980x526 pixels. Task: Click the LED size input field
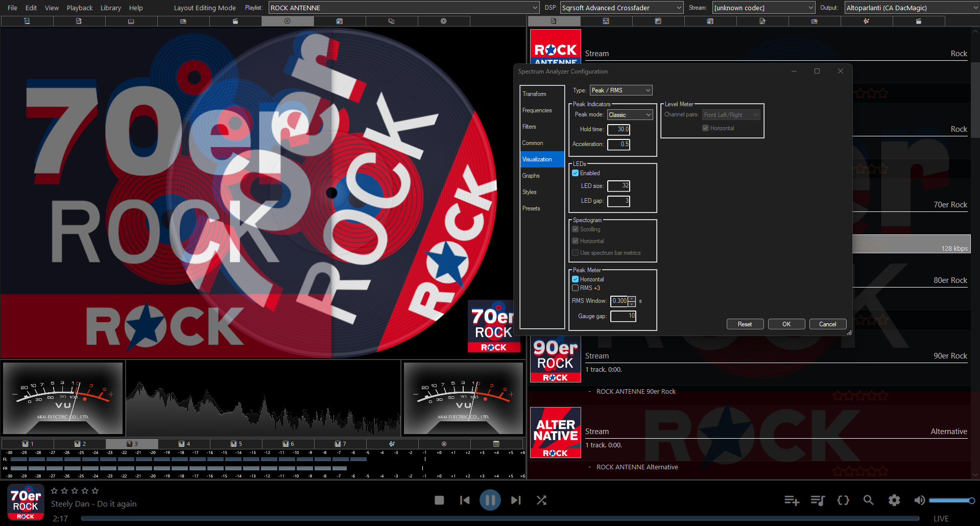point(618,186)
